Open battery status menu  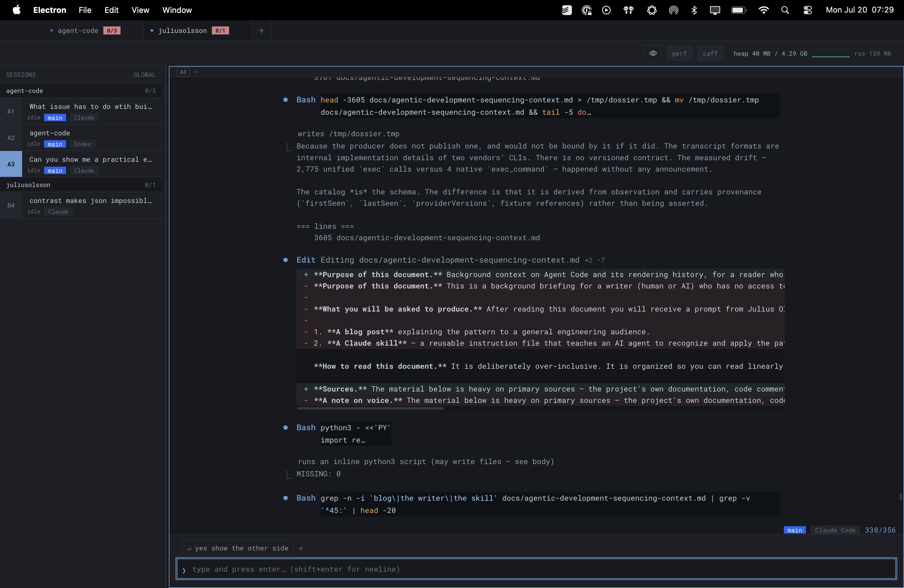738,10
